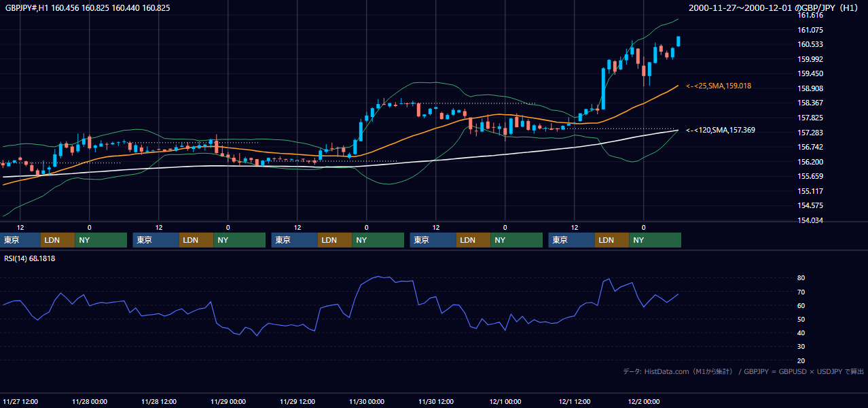Viewport: 868px width, 408px height.
Task: Click RSI scale level 80
Action: [801, 278]
